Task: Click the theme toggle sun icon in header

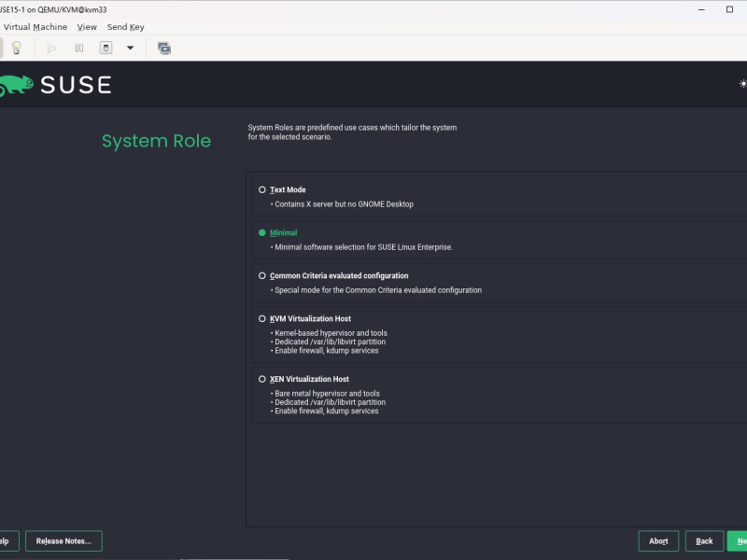Action: coord(742,84)
